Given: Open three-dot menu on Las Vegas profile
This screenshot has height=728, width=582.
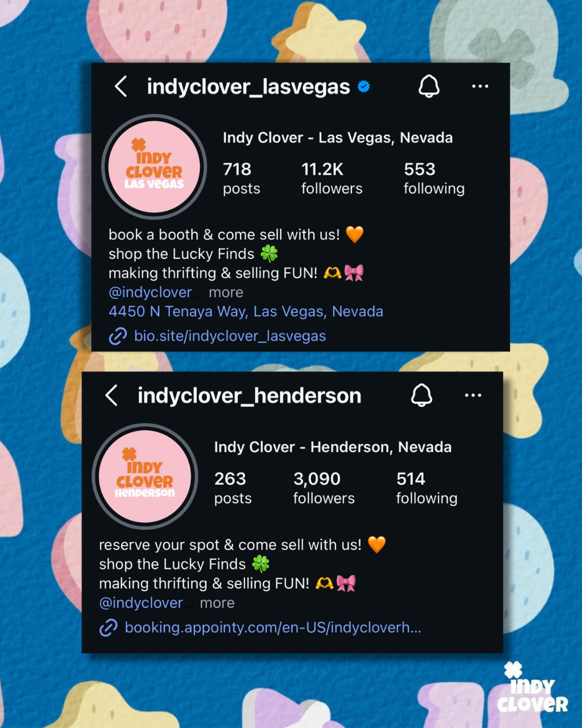Looking at the screenshot, I should (480, 86).
